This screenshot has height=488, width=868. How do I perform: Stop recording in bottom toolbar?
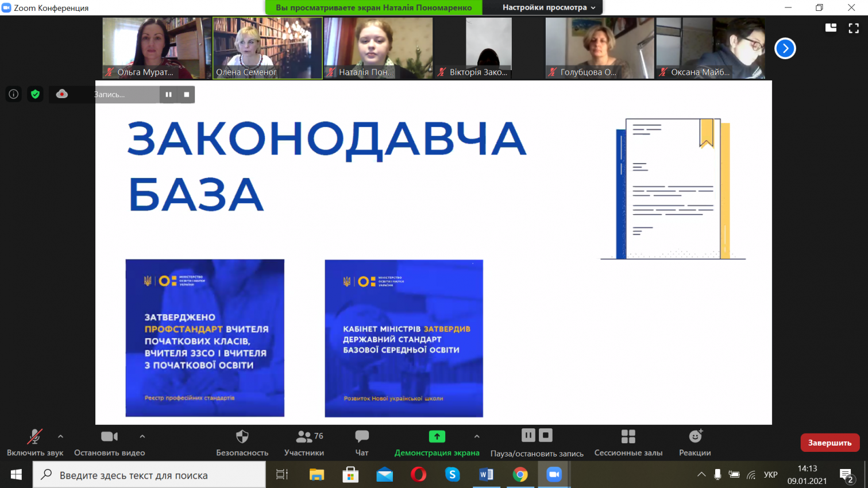click(546, 436)
